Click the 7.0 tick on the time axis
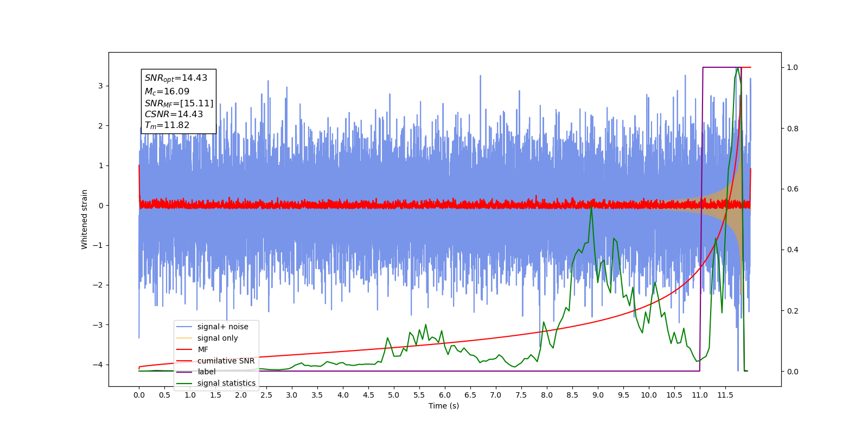This screenshot has height=434, width=868. click(x=496, y=395)
